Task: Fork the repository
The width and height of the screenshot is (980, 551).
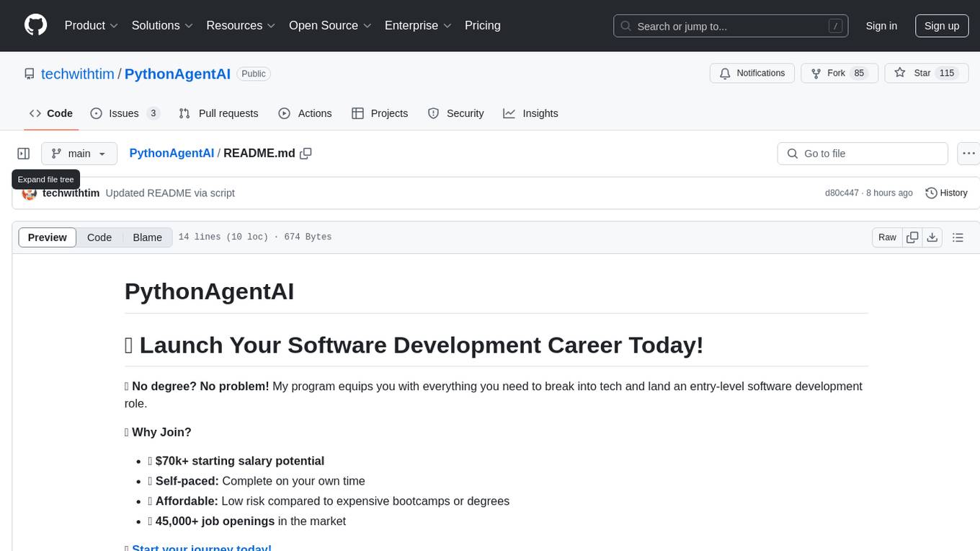Action: [x=839, y=73]
